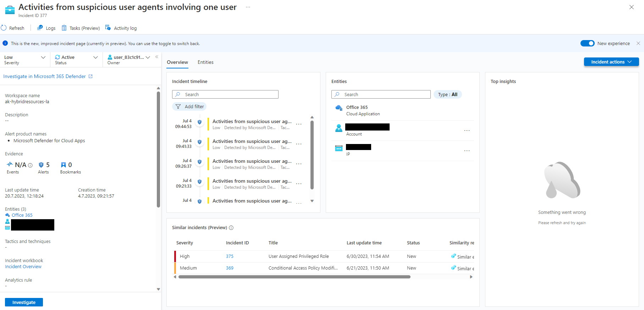The width and height of the screenshot is (644, 310).
Task: Click the Logs icon in the toolbar
Action: [40, 28]
